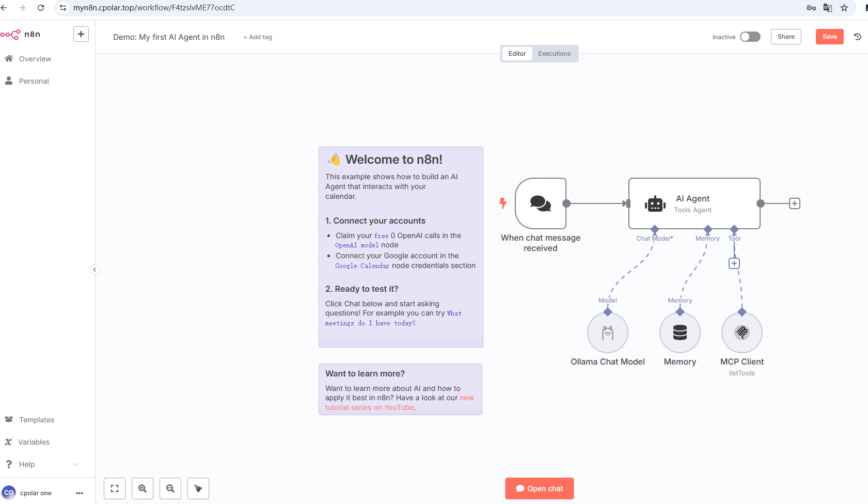The width and height of the screenshot is (868, 504).
Task: Add another tool with the plus button
Action: click(x=734, y=263)
